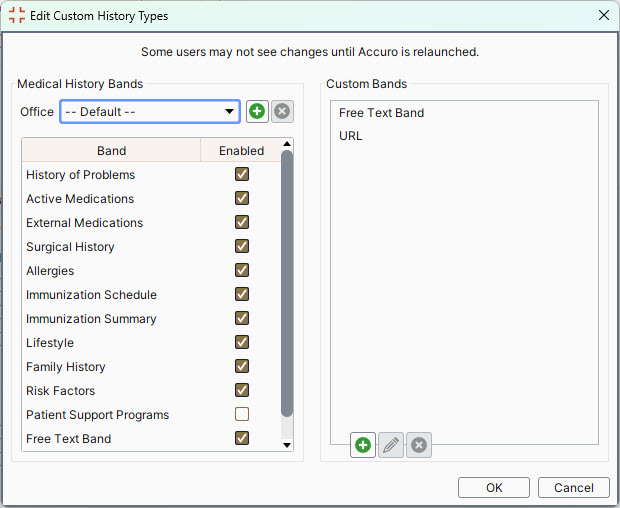Disable the History of Problems band
620x508 pixels.
point(241,175)
